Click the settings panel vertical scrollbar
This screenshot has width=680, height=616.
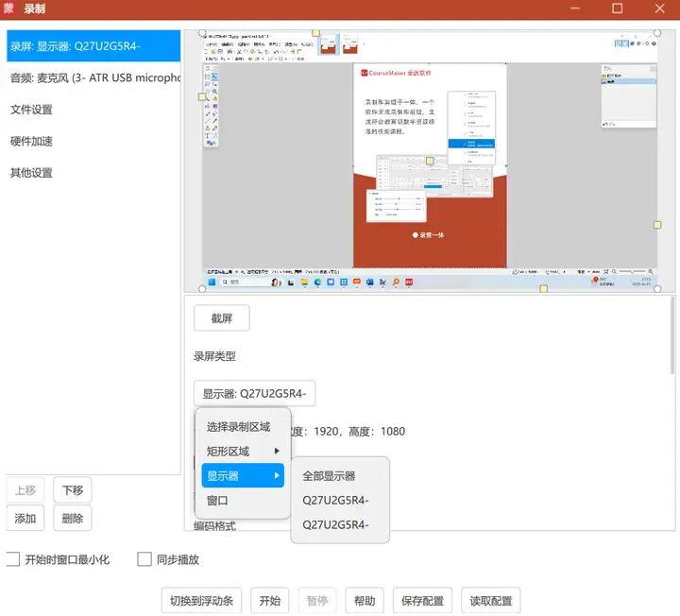(x=672, y=335)
